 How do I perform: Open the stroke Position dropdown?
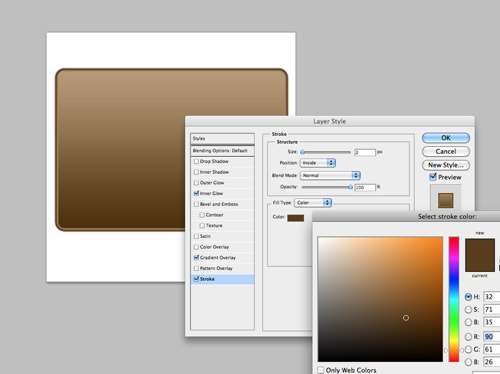point(318,163)
